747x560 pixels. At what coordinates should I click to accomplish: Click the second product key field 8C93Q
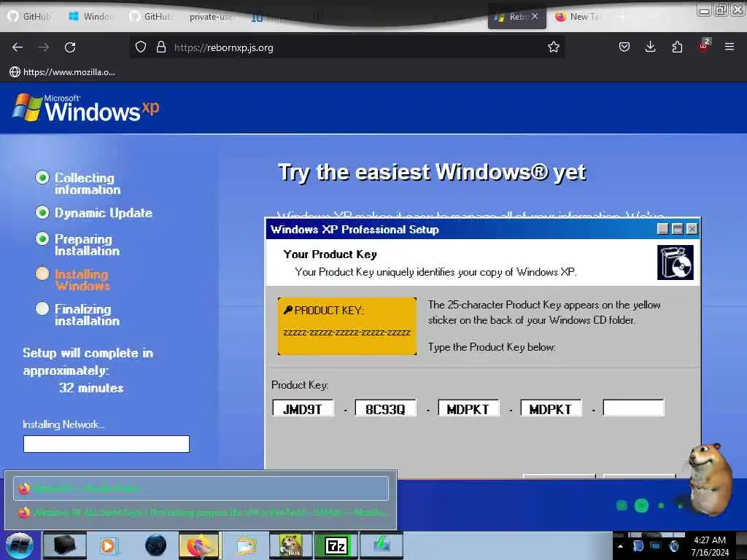[385, 408]
